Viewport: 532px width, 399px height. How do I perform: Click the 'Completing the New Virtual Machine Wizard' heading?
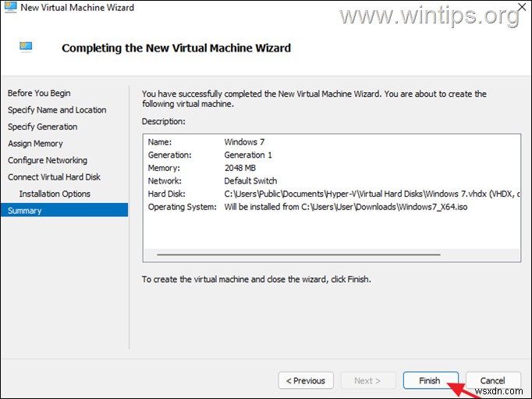click(x=176, y=48)
